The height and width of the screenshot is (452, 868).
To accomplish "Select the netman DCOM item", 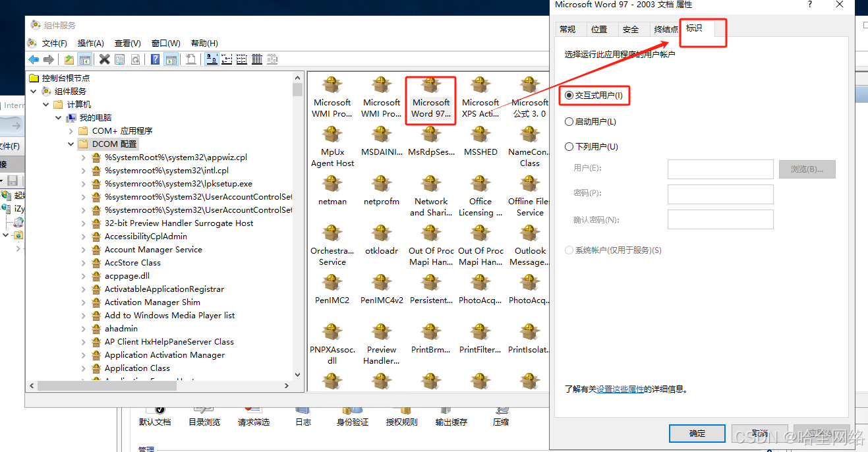I will (x=332, y=191).
